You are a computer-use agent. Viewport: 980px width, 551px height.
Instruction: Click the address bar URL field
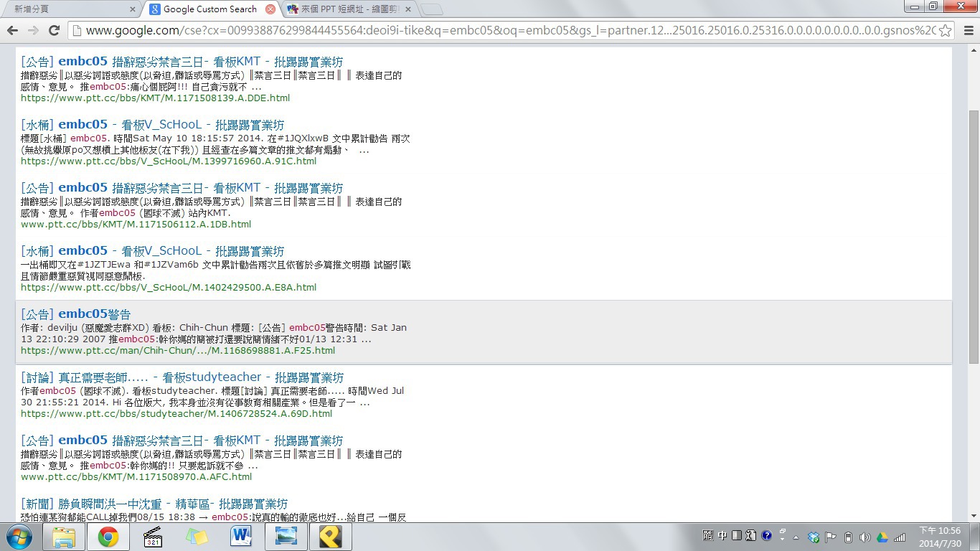(x=509, y=30)
